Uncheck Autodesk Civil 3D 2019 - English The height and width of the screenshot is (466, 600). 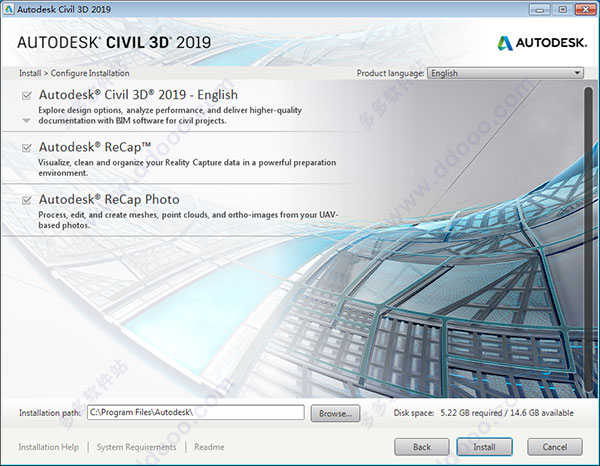tap(26, 95)
